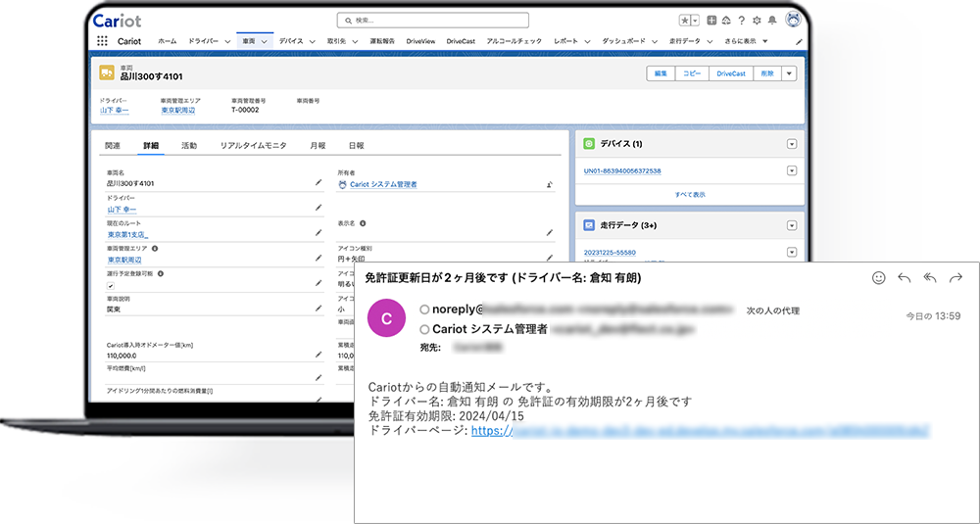Click the nav bar edit pencil
Image resolution: width=980 pixels, height=524 pixels.
coord(799,42)
